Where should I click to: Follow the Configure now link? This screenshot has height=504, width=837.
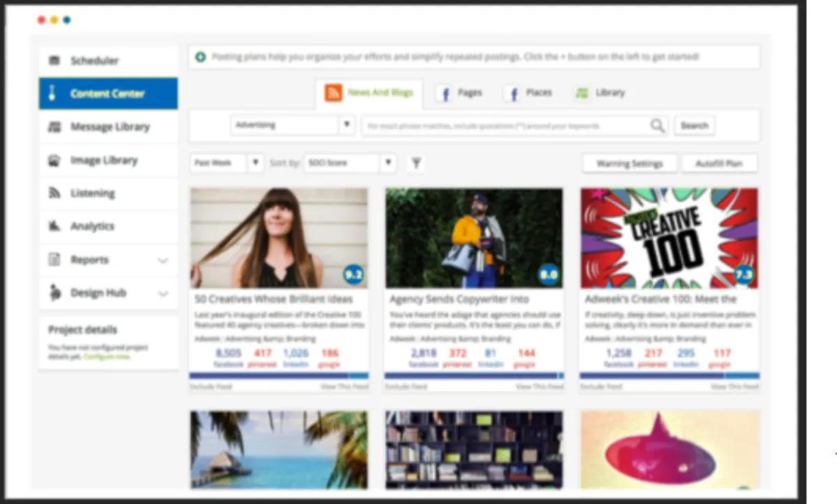[x=107, y=356]
